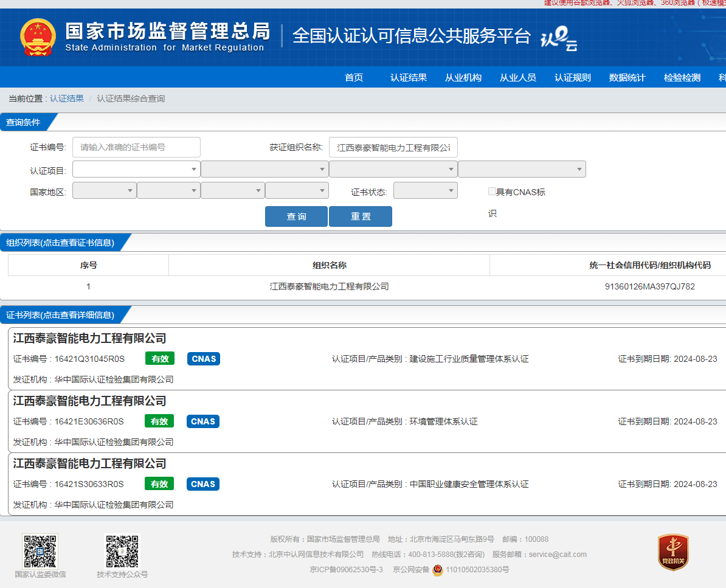The width and height of the screenshot is (726, 588).
Task: Open the 证书状态 dropdown
Action: tap(425, 190)
